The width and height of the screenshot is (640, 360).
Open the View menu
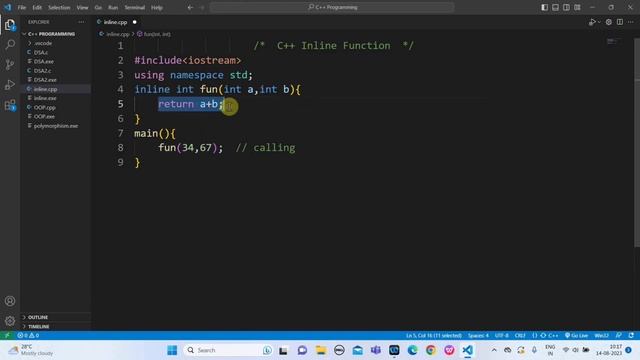(82, 7)
